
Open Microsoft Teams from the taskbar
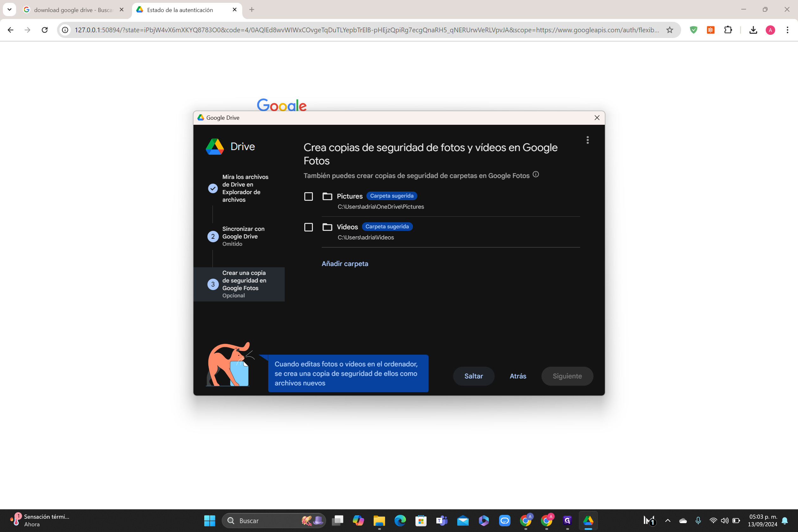[x=442, y=521]
